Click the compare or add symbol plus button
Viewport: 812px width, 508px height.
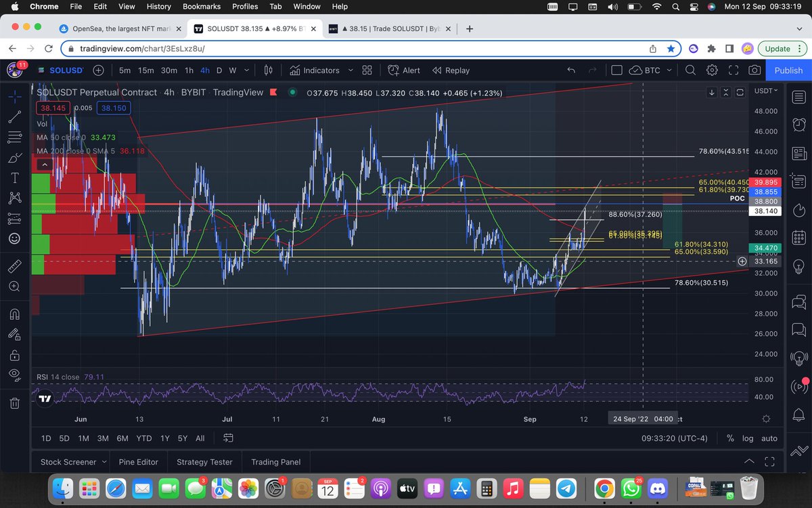(99, 70)
